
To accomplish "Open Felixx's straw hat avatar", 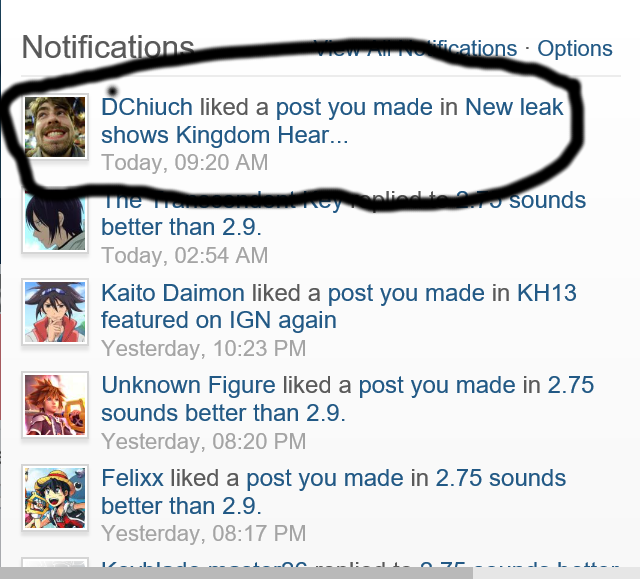I will click(55, 498).
